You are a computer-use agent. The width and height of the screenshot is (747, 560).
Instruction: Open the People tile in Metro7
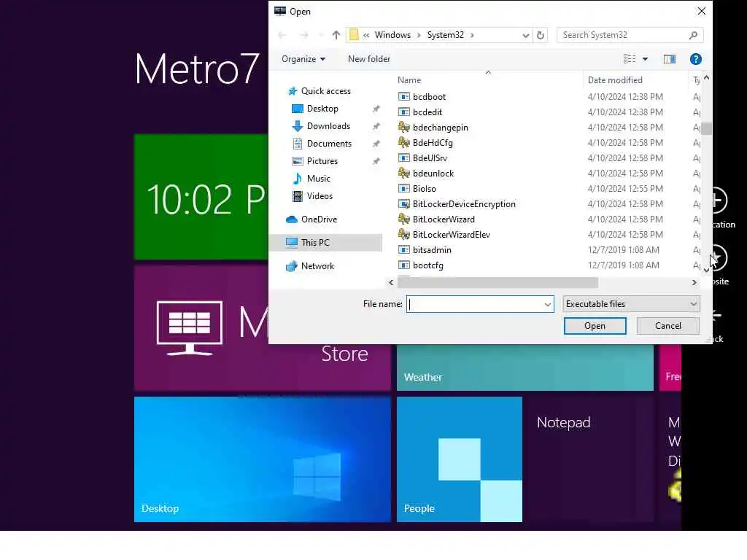click(x=460, y=459)
